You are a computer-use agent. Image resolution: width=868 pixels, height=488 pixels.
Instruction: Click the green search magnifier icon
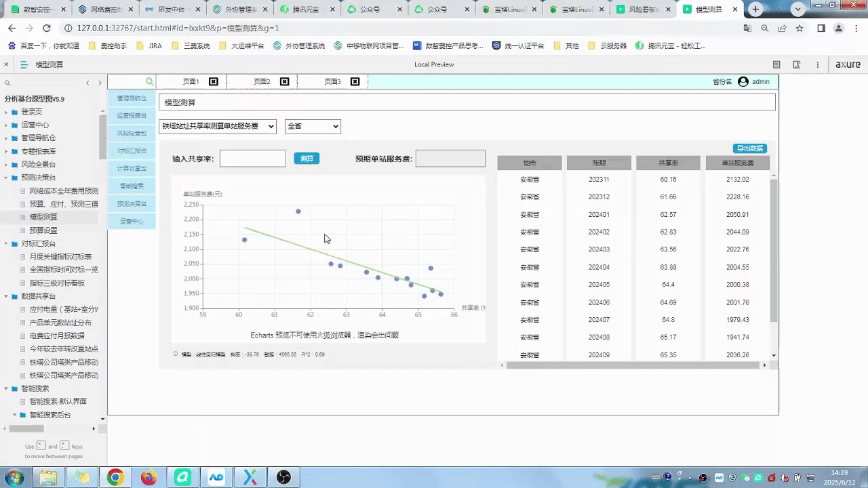click(x=150, y=81)
